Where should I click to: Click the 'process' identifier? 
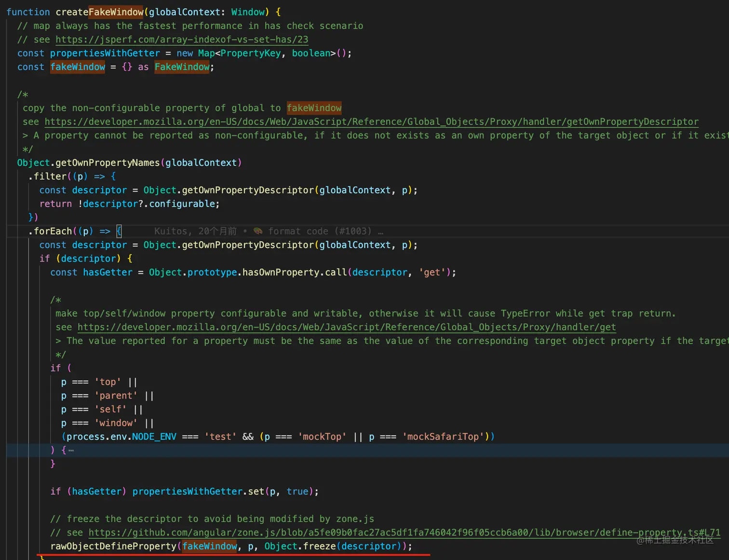point(86,437)
